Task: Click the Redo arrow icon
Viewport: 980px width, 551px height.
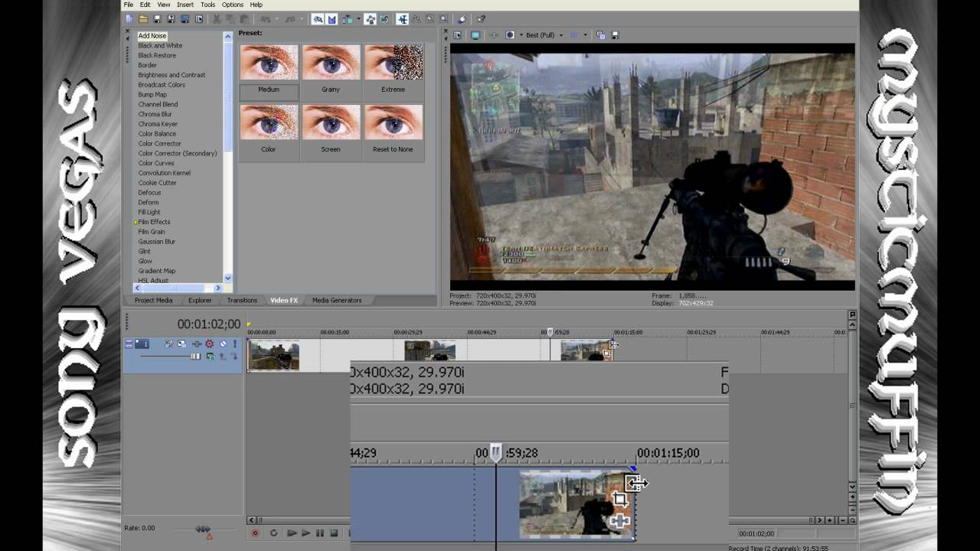Action: click(x=289, y=19)
